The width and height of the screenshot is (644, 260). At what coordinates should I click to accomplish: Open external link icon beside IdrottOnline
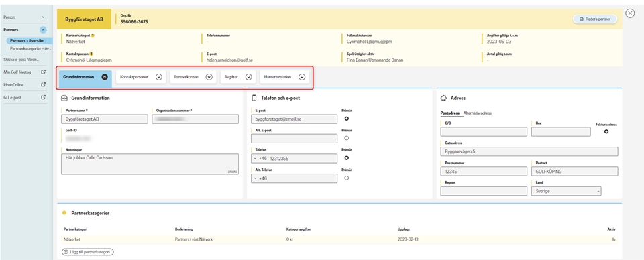[x=43, y=85]
